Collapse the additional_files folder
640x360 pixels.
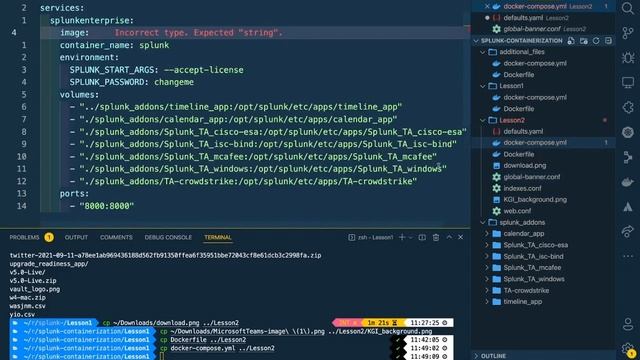(x=483, y=52)
